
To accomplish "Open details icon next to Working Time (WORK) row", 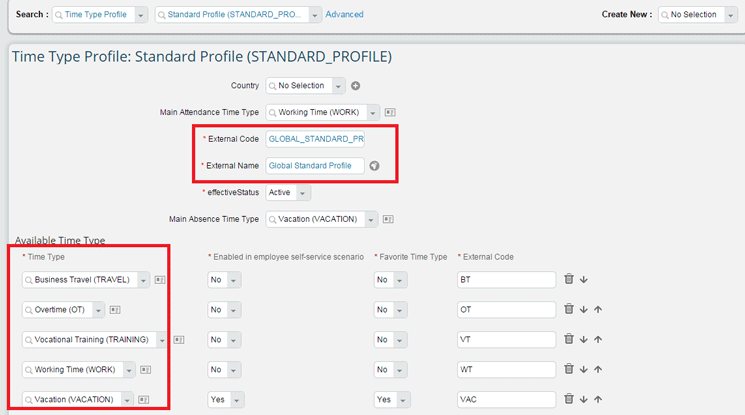I will pyautogui.click(x=145, y=370).
